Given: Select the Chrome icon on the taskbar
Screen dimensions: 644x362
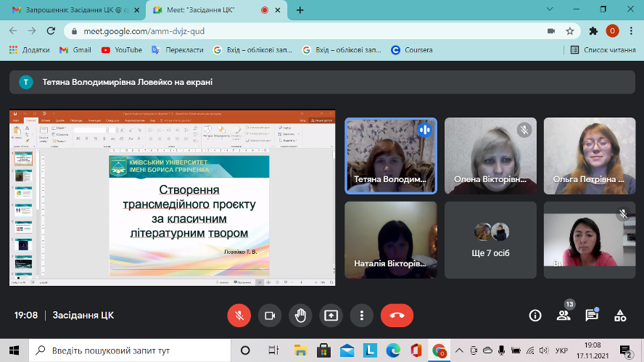Looking at the screenshot, I should pyautogui.click(x=439, y=350).
